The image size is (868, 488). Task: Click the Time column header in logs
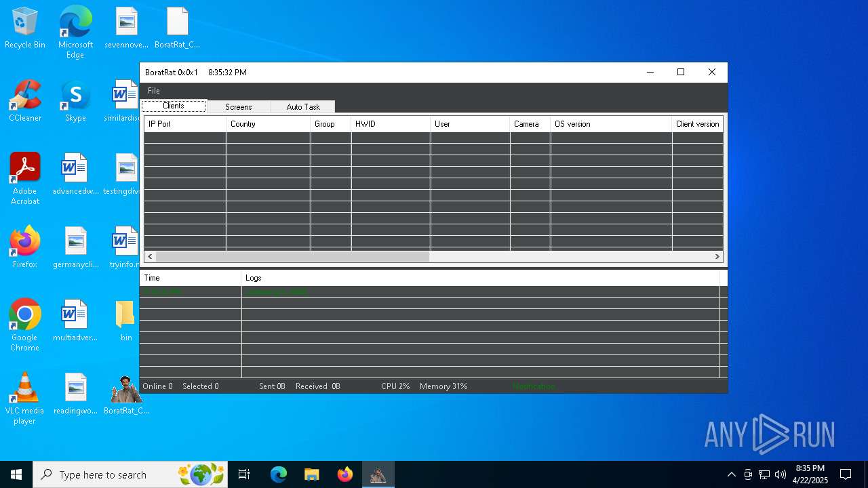[x=190, y=278]
